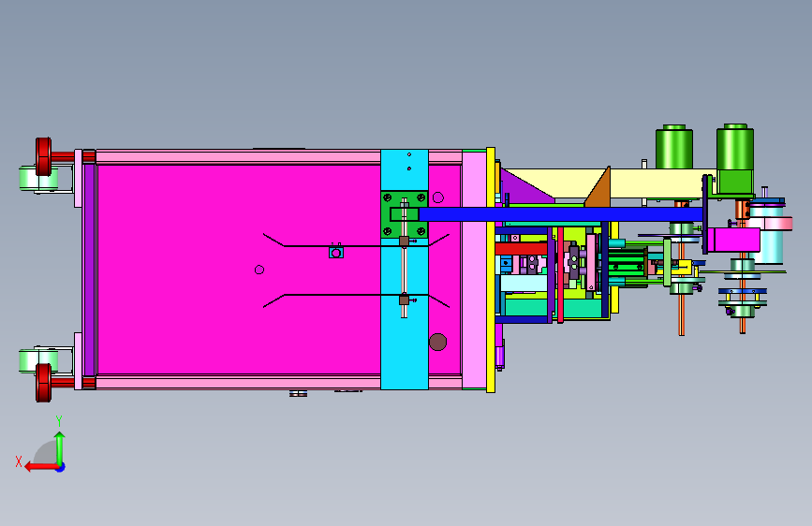Select the tall yellow vertical end plate

[491, 270]
